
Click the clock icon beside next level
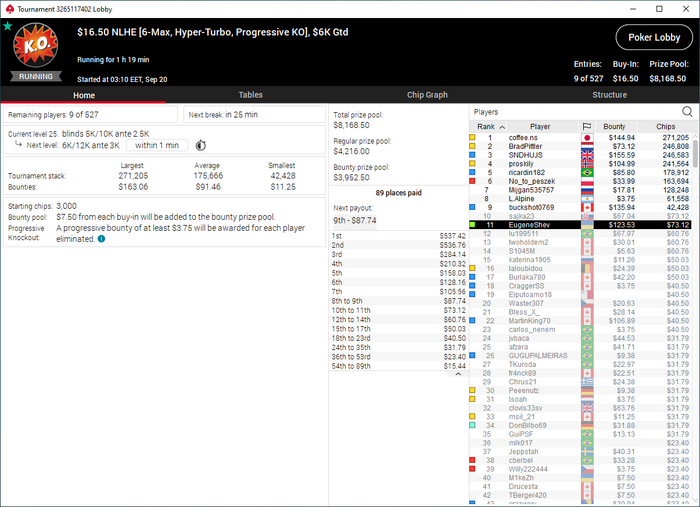click(201, 145)
